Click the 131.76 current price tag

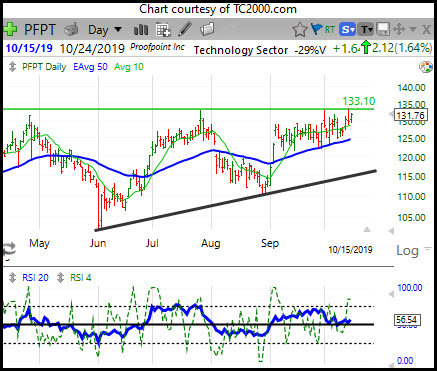(410, 115)
